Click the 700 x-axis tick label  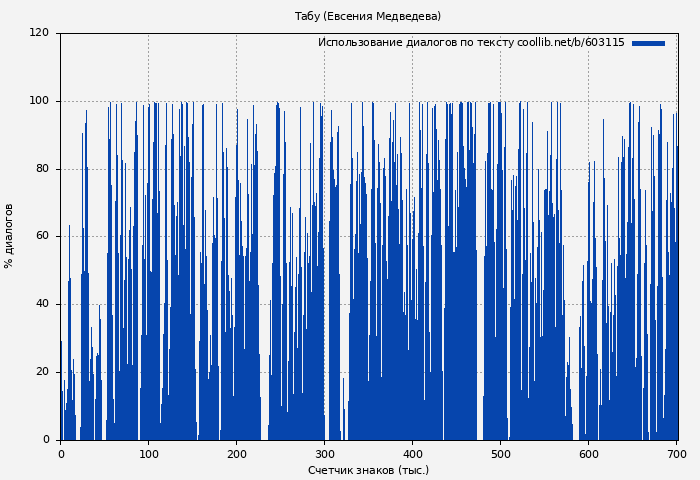676,454
